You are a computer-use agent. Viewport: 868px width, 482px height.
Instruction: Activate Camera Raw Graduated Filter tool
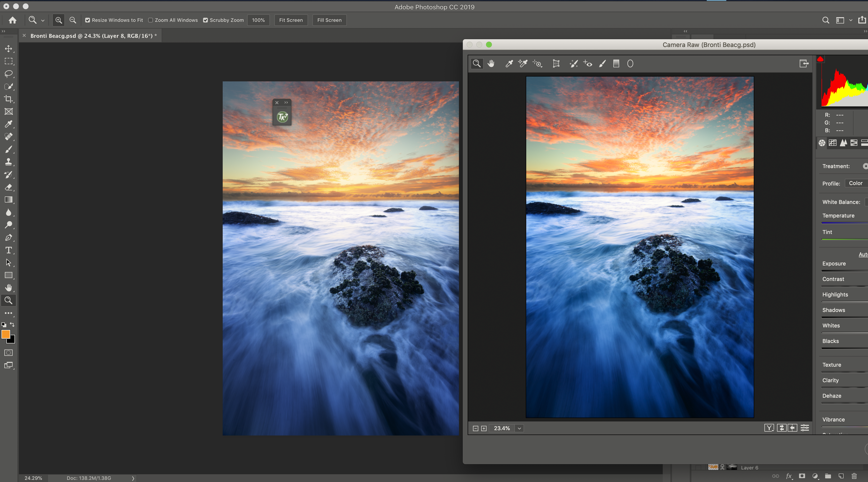pyautogui.click(x=616, y=63)
